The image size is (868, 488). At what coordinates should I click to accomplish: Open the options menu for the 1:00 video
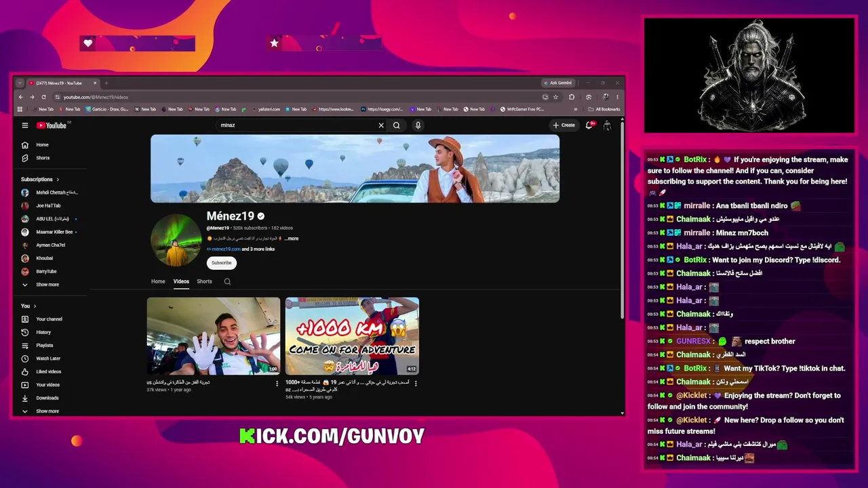click(x=277, y=383)
